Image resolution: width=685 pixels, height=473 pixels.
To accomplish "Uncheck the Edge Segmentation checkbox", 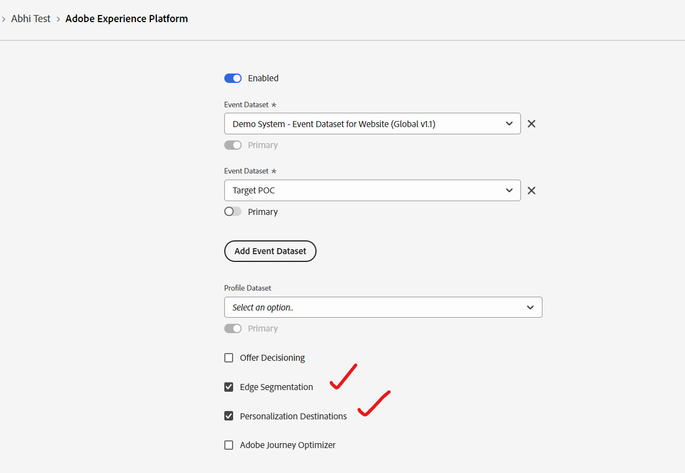I will tap(229, 387).
